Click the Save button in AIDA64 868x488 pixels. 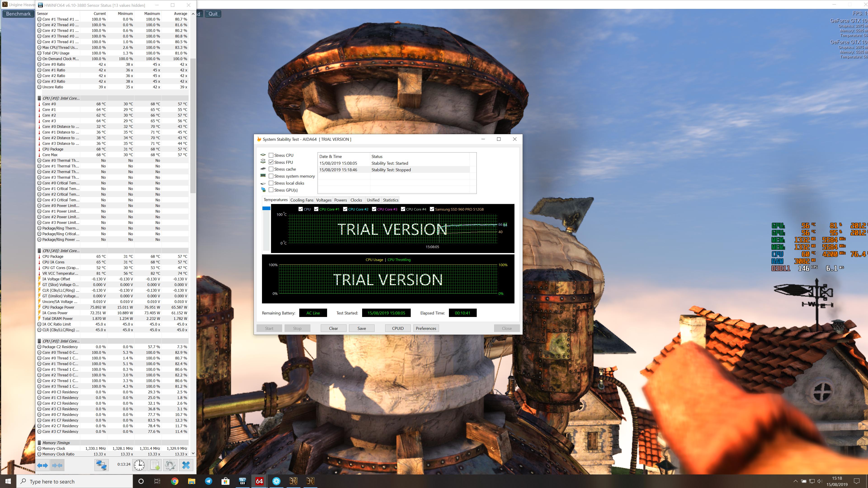coord(362,328)
